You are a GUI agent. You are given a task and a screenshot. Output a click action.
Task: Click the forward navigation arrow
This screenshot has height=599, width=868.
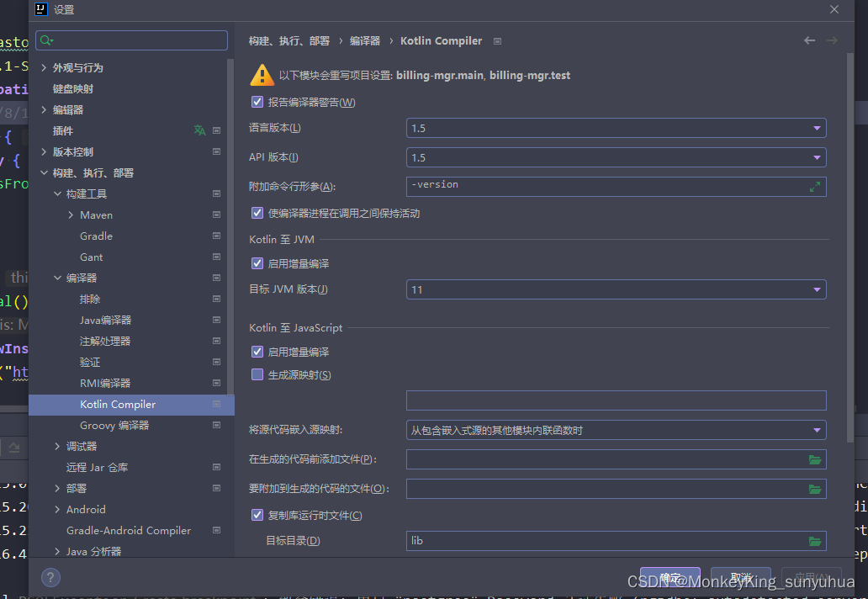(x=831, y=40)
